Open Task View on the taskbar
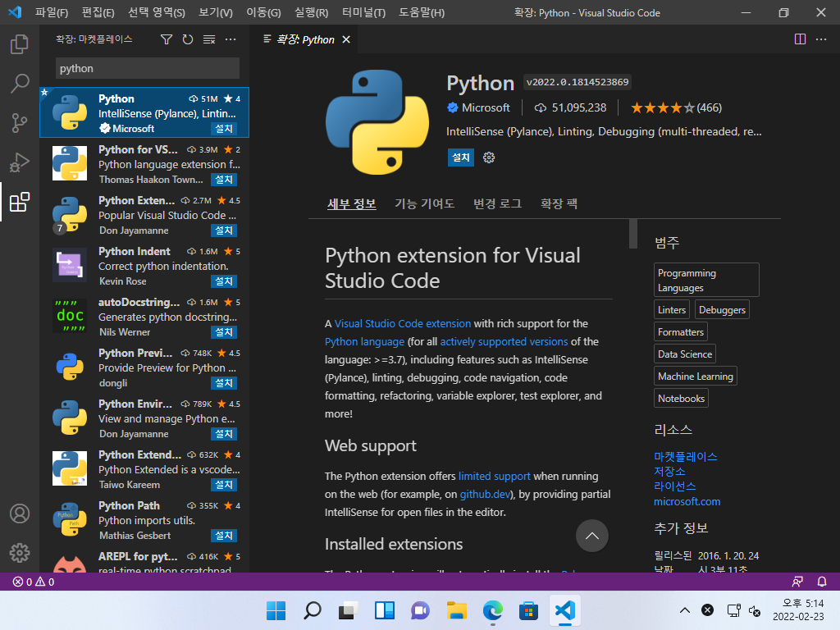 (x=348, y=610)
